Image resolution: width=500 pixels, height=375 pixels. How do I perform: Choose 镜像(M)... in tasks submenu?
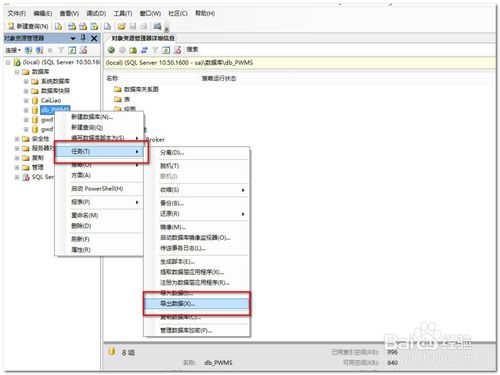point(197,227)
